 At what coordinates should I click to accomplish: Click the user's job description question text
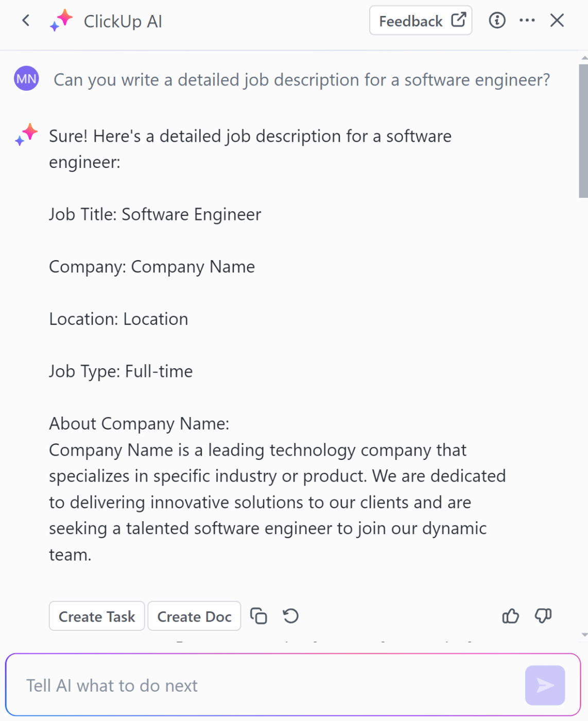point(302,80)
